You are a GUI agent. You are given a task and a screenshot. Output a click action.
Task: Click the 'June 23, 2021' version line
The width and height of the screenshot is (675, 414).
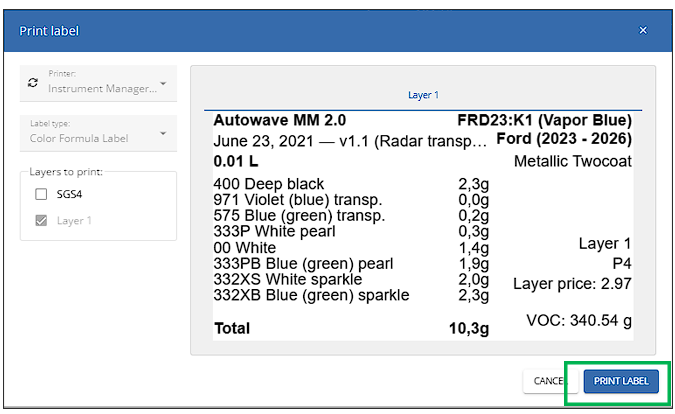tap(350, 141)
